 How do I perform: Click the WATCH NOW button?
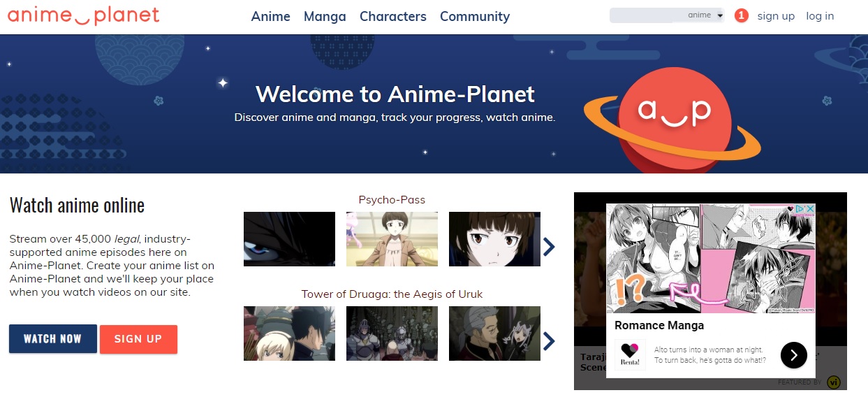coord(53,339)
